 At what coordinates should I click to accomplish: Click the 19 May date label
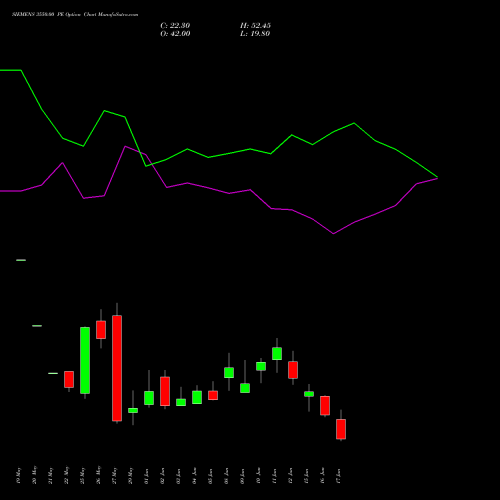pyautogui.click(x=18, y=475)
